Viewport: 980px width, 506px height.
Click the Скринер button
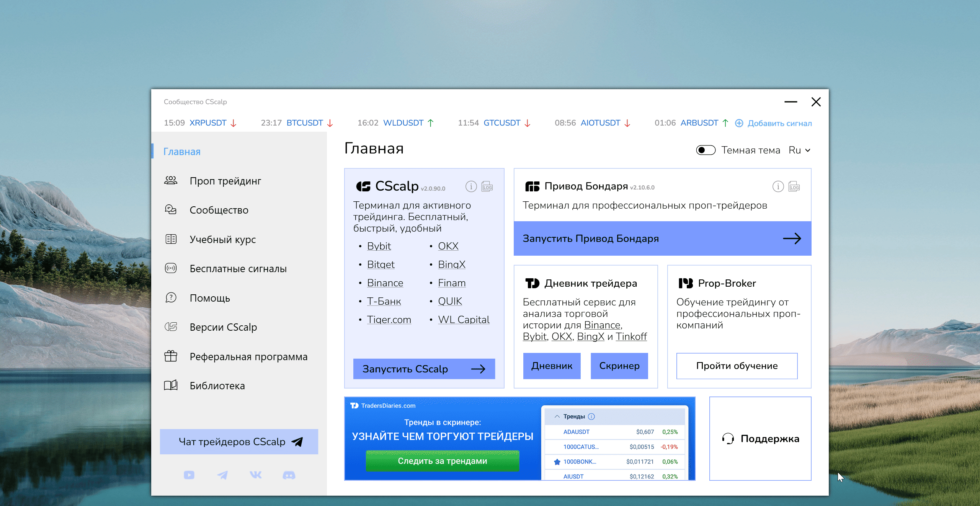point(619,366)
